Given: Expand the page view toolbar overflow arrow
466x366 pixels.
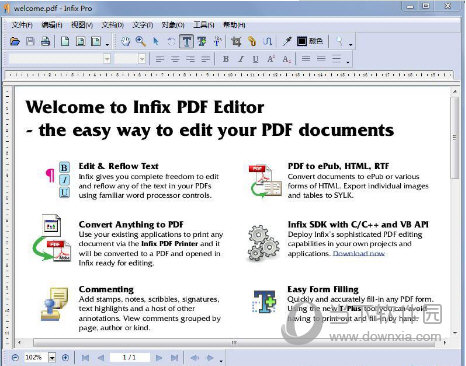Looking at the screenshot, I should tap(107, 44).
